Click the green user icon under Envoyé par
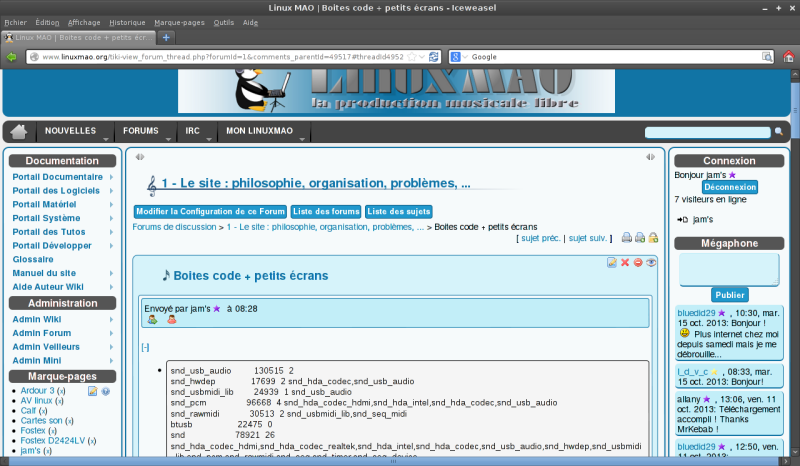 [x=152, y=320]
